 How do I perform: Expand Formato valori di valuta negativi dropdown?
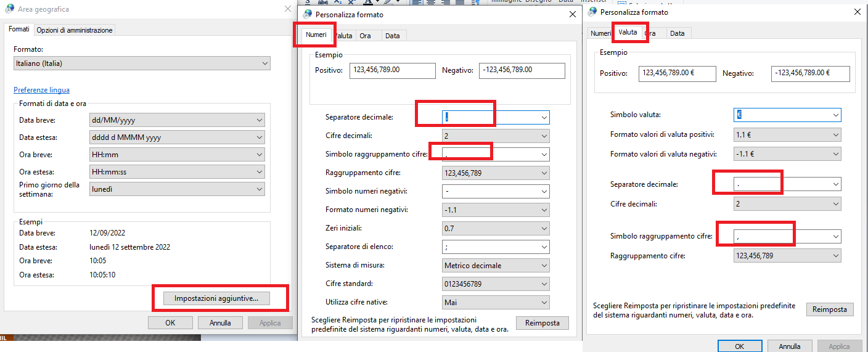click(x=787, y=154)
